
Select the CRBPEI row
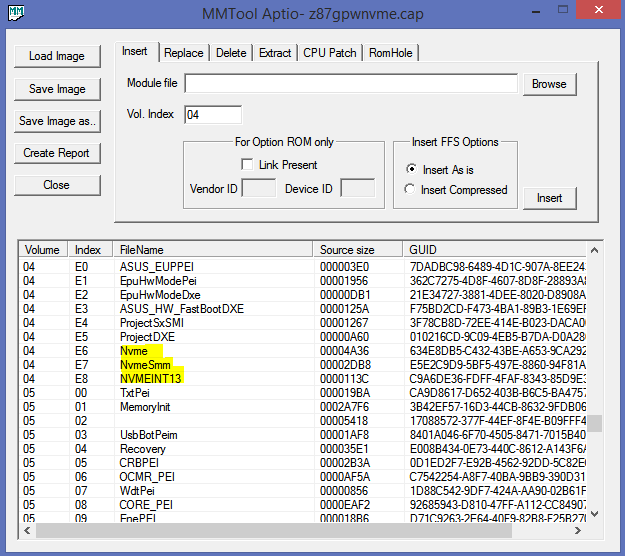coord(303,463)
